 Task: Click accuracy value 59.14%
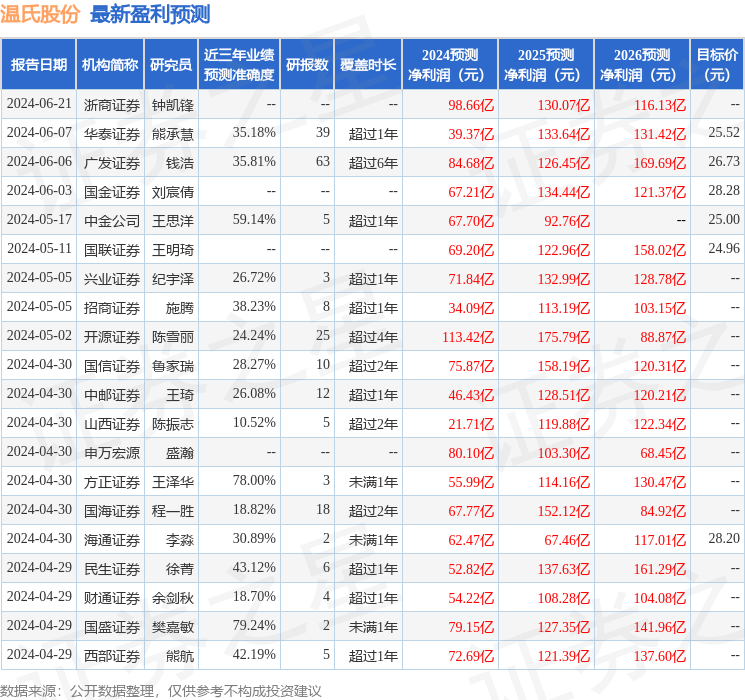(254, 219)
